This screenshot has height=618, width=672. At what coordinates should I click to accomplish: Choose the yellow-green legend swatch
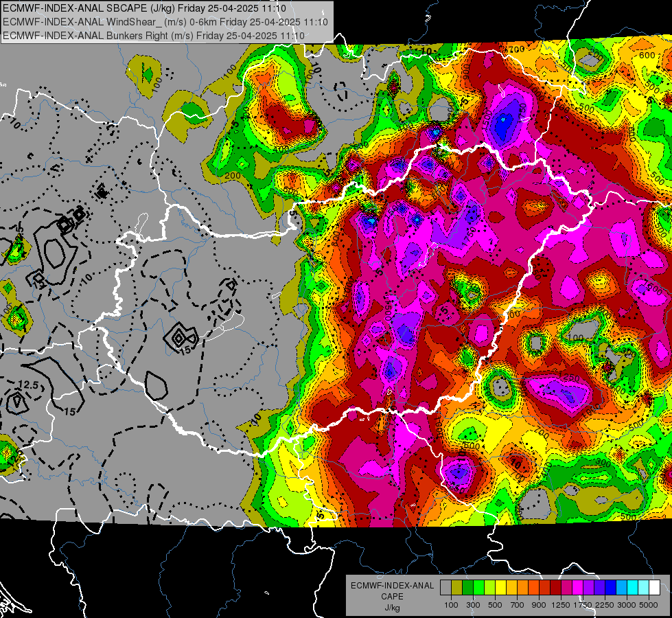point(490,588)
